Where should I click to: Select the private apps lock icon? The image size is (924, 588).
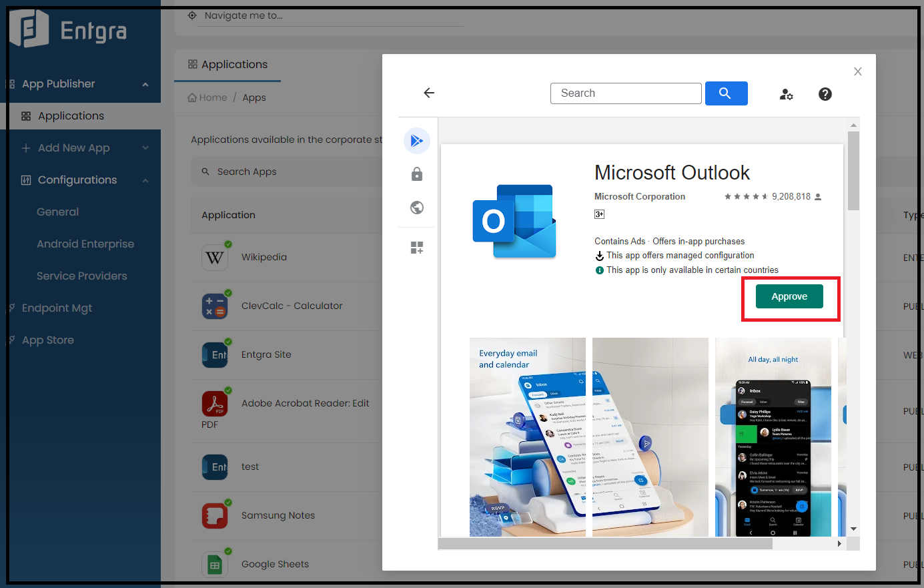417,174
